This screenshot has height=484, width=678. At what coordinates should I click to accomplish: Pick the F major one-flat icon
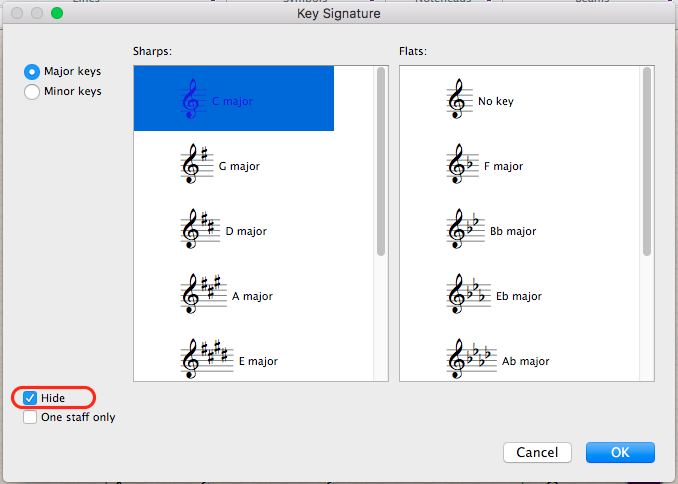[460, 165]
